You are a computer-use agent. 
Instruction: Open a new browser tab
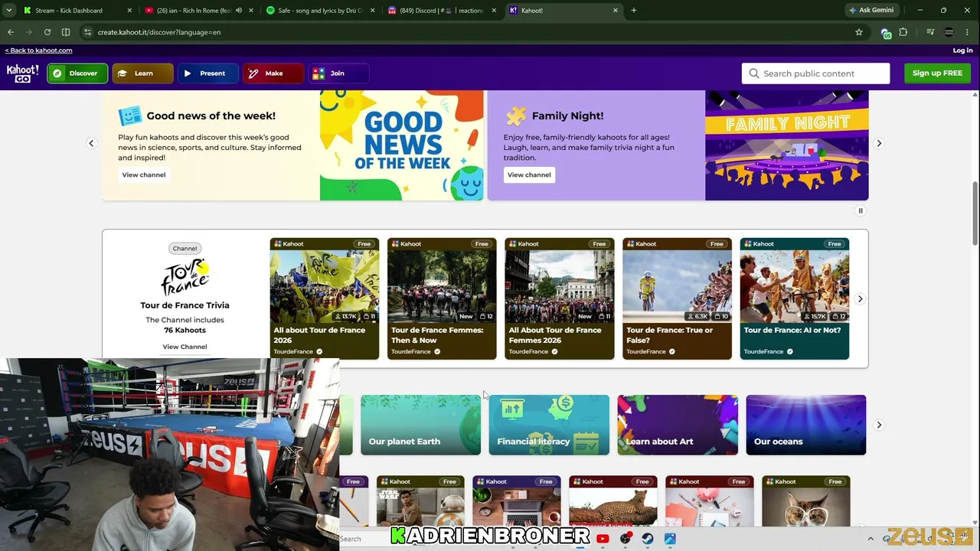[634, 11]
